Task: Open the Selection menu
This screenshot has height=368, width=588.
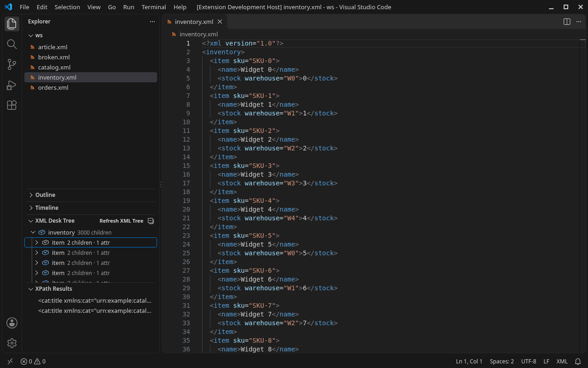Action: click(x=67, y=7)
